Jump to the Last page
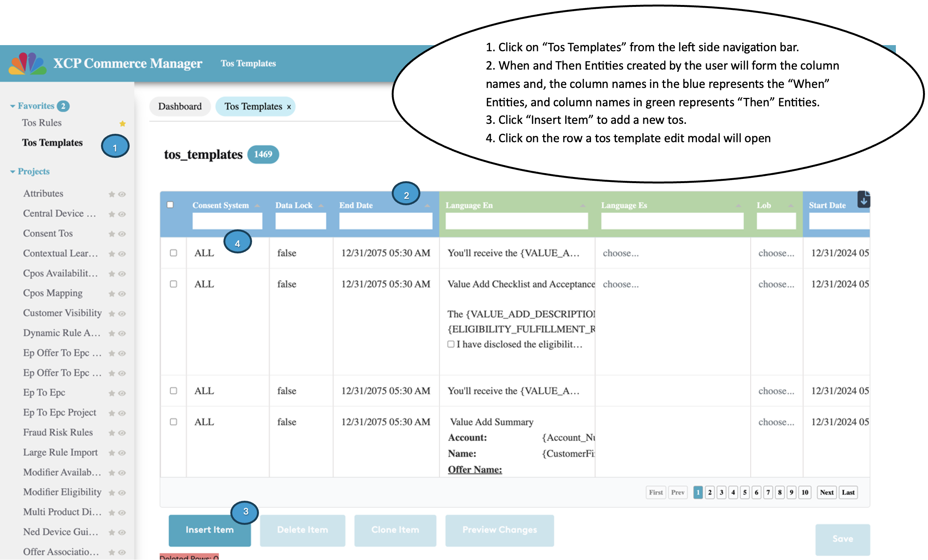The image size is (928, 560). pos(848,493)
